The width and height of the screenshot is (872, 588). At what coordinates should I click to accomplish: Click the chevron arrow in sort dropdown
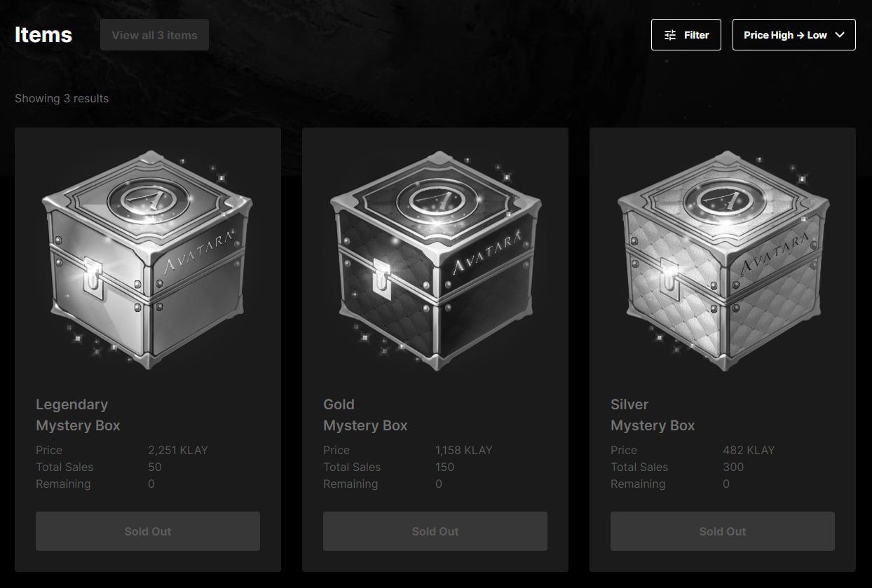tap(840, 35)
